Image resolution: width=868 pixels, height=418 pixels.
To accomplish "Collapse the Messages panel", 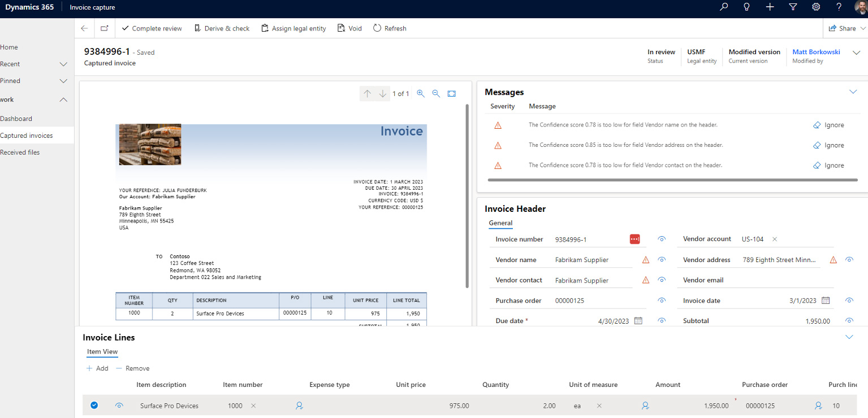I will 853,92.
